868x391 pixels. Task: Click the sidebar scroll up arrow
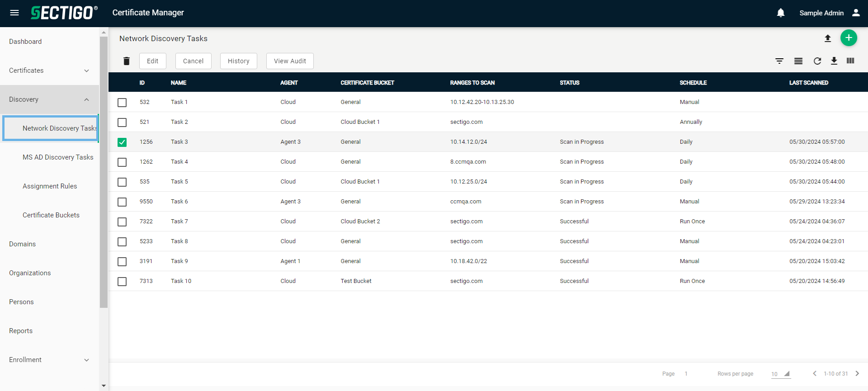(x=104, y=33)
